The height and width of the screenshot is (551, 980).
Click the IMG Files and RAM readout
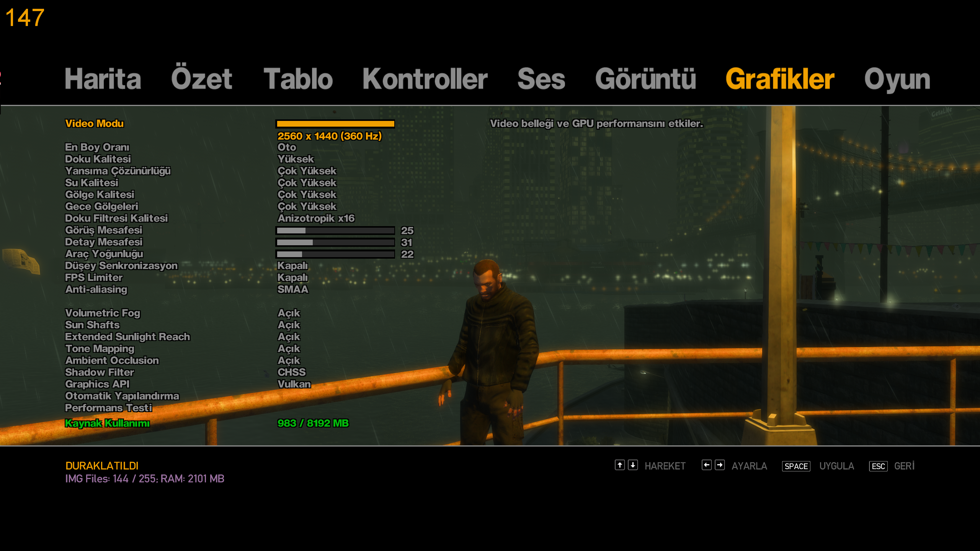(x=145, y=479)
